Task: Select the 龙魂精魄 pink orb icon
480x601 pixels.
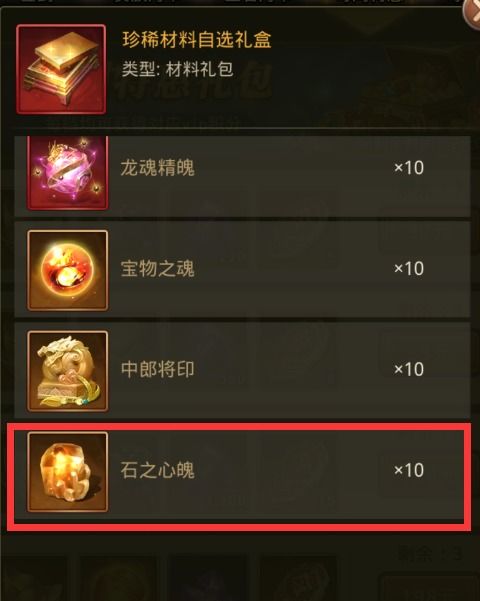Action: [68, 172]
